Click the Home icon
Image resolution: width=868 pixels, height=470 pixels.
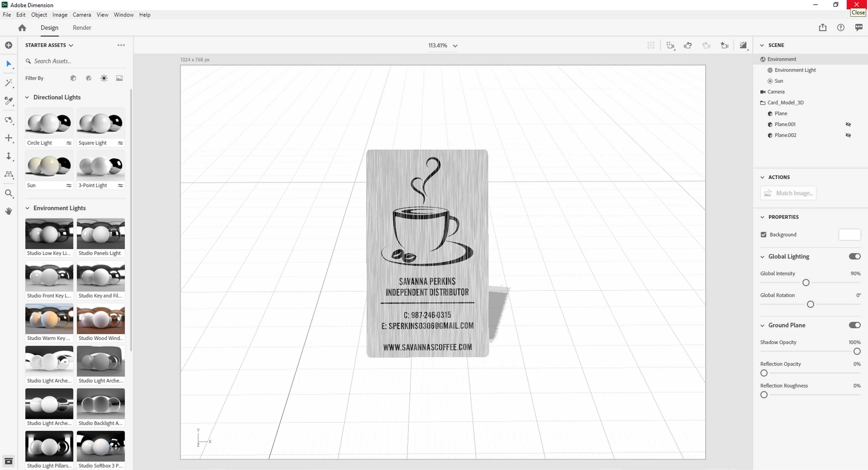[x=22, y=28]
